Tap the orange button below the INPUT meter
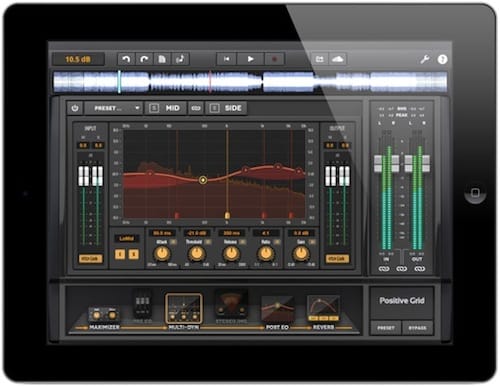This screenshot has height=387, width=500. tap(90, 258)
